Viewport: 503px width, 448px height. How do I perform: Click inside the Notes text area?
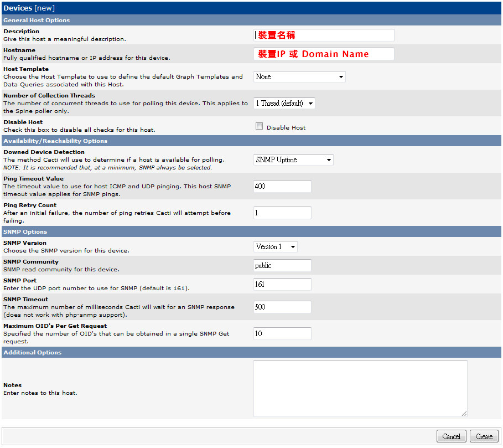coord(360,388)
